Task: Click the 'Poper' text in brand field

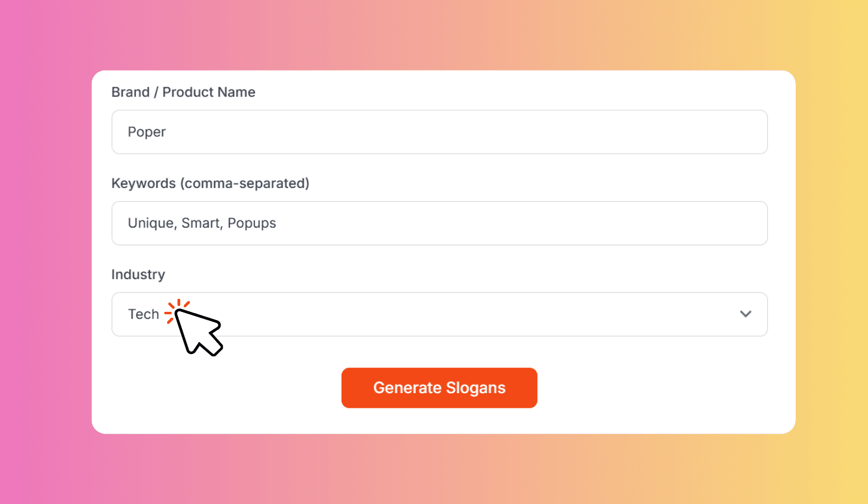Action: pos(146,132)
